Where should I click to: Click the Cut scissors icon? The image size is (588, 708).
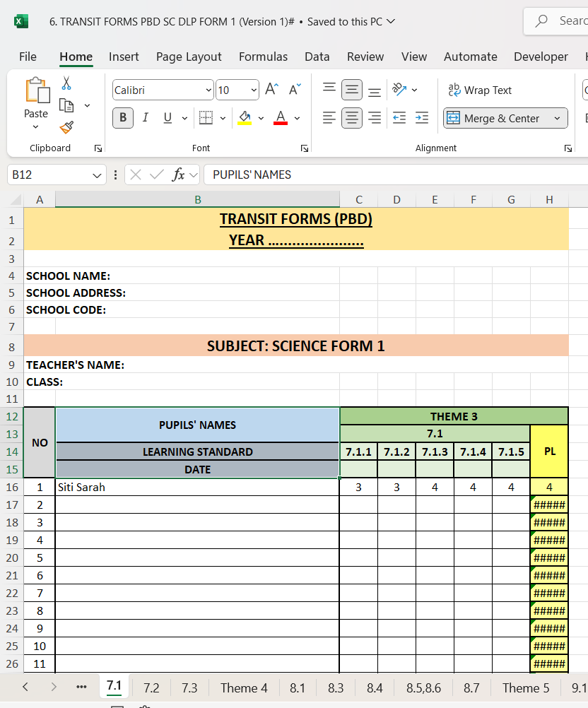click(x=66, y=83)
